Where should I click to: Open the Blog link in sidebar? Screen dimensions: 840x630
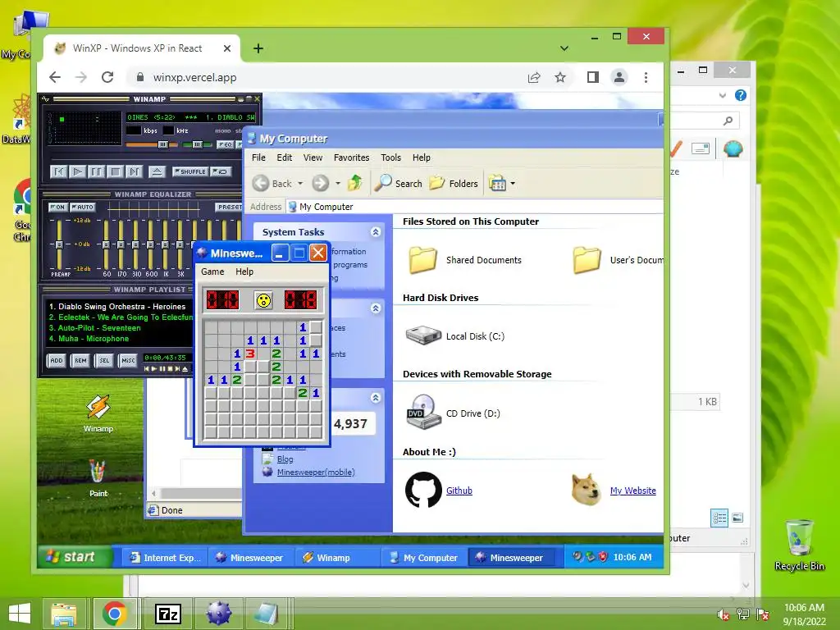coord(285,459)
